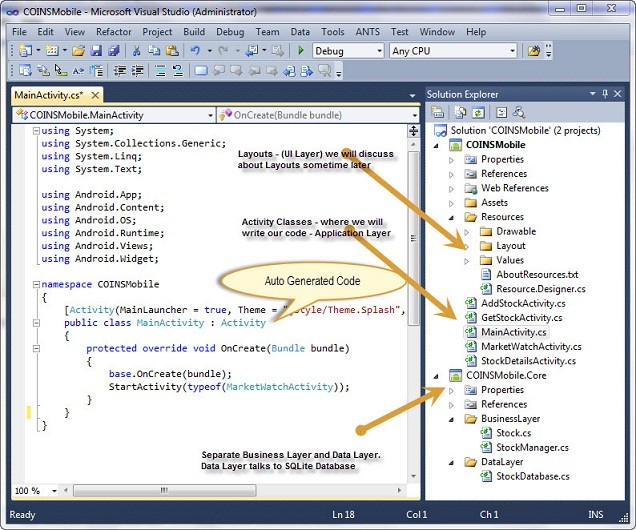Open the ANTS menu

[367, 32]
